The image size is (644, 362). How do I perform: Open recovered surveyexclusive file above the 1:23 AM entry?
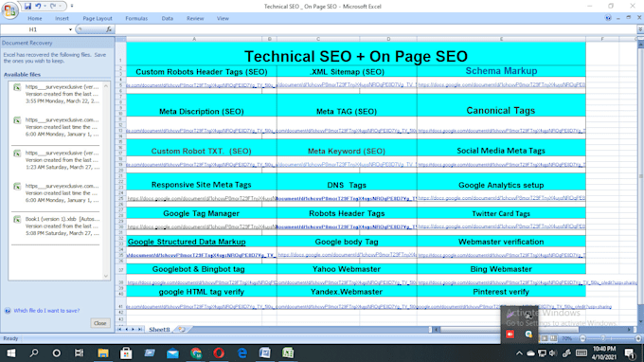pyautogui.click(x=57, y=127)
